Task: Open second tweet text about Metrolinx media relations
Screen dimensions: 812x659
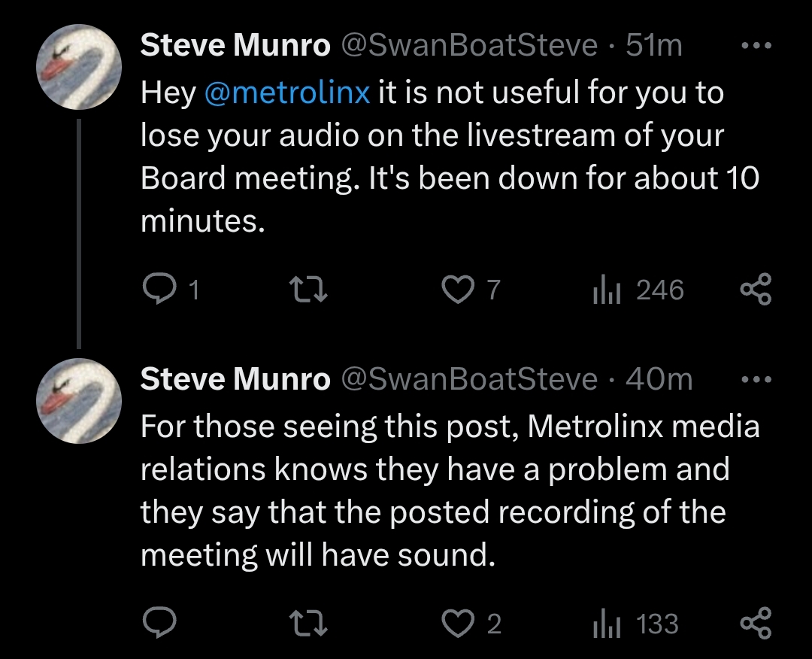Action: coord(450,490)
